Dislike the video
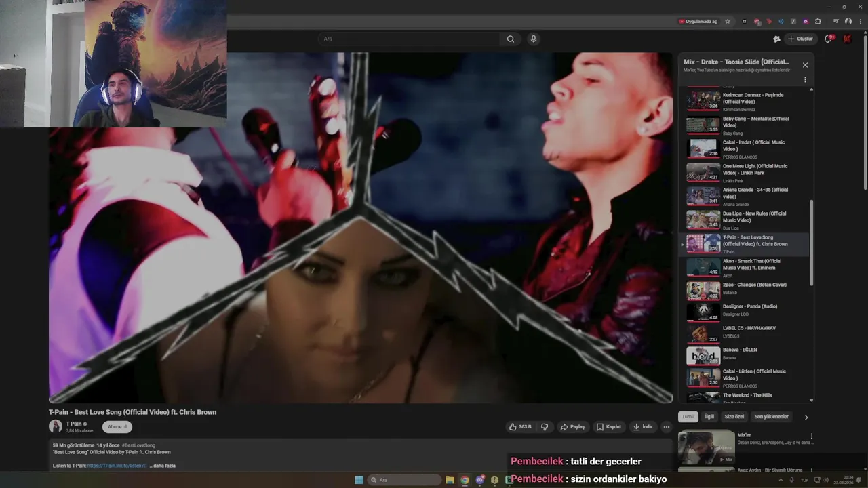The image size is (868, 488). 545,427
